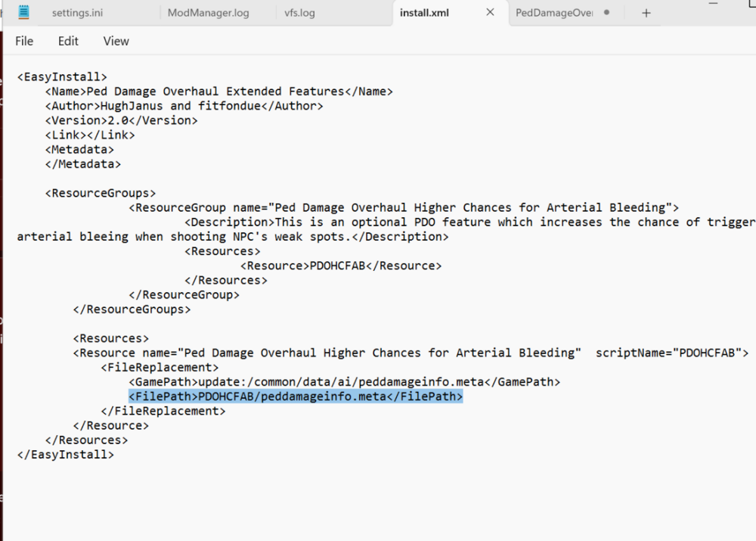This screenshot has width=756, height=541.
Task: Click the closing EasyInstall tag
Action: [65, 455]
